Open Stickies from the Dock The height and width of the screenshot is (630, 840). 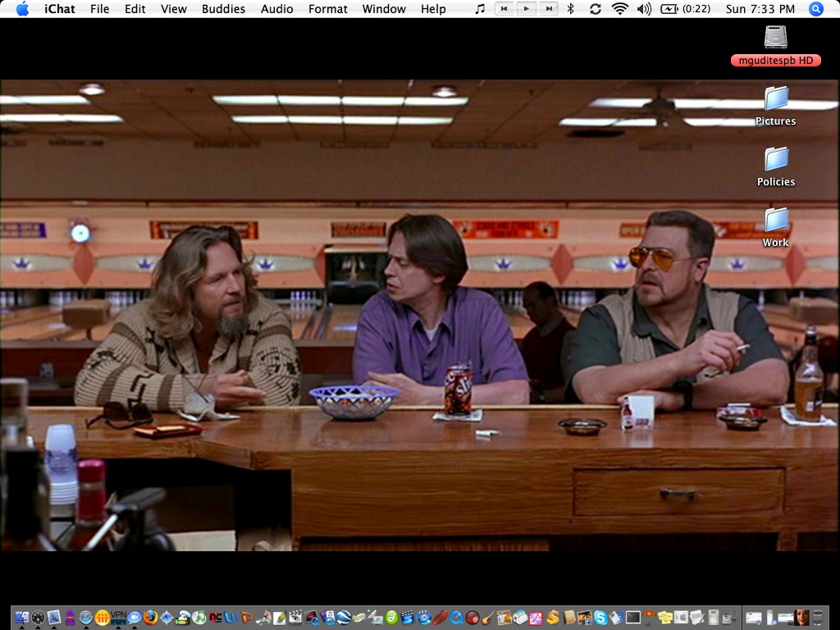tap(664, 617)
